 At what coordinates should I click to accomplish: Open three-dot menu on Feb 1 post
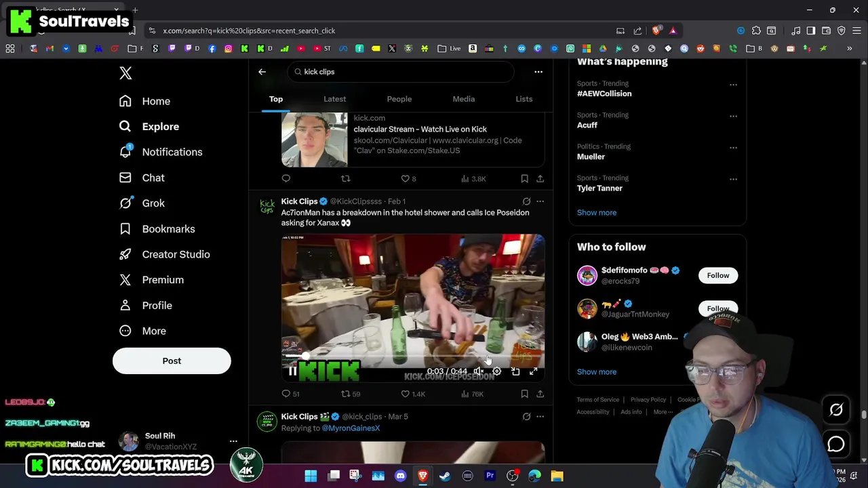tap(540, 201)
